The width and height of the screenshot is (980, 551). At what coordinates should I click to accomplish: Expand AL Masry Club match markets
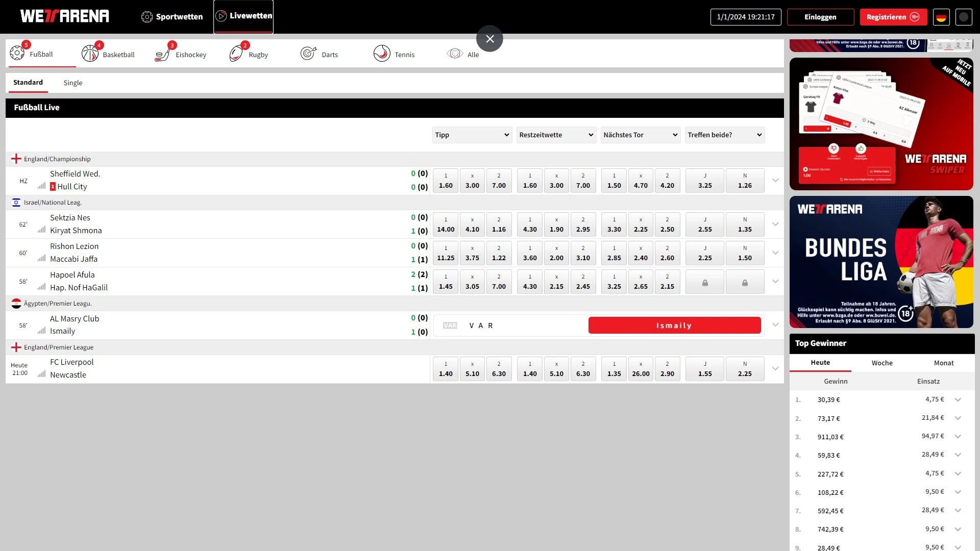point(775,325)
